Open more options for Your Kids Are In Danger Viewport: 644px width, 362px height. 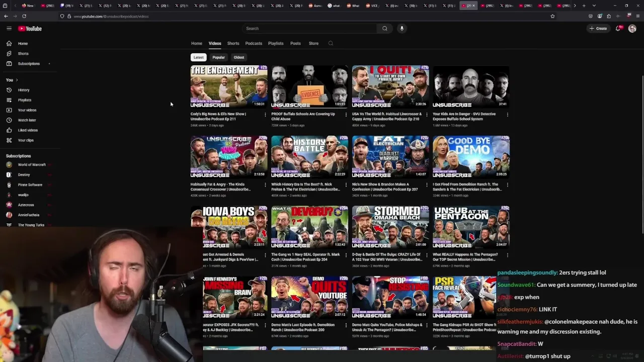coord(507,115)
